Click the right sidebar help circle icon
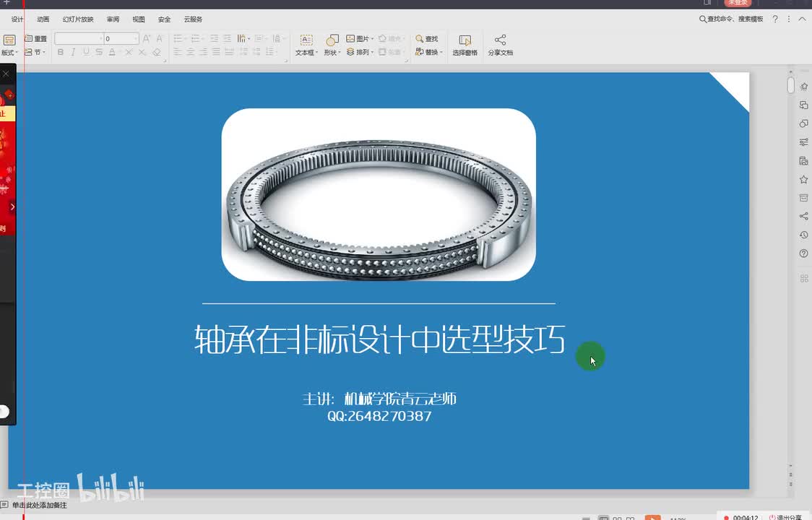 (x=804, y=253)
